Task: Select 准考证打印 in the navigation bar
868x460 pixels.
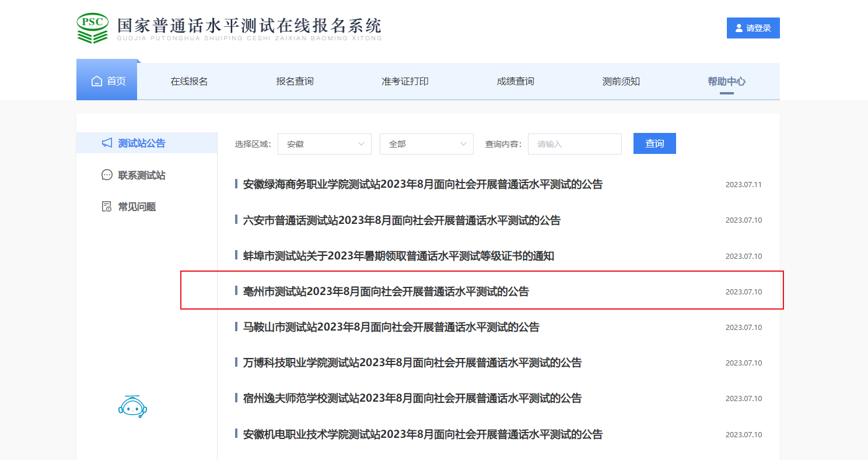Action: tap(405, 82)
